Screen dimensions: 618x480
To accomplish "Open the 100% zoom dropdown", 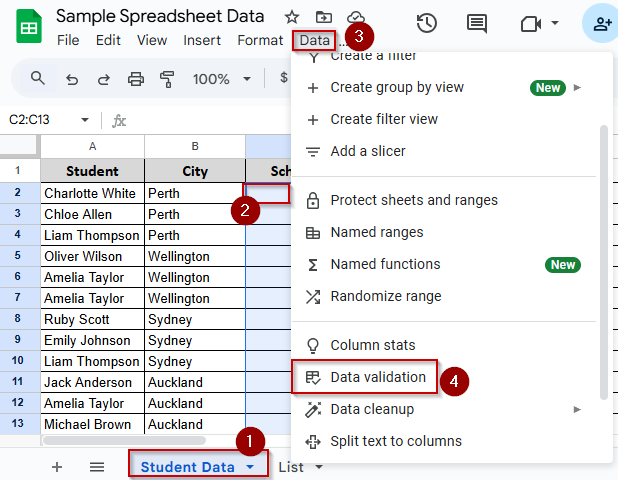I will [x=222, y=79].
